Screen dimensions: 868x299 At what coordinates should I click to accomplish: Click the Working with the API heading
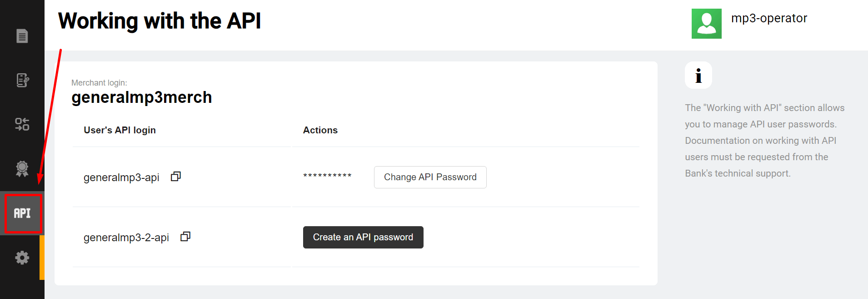[160, 21]
